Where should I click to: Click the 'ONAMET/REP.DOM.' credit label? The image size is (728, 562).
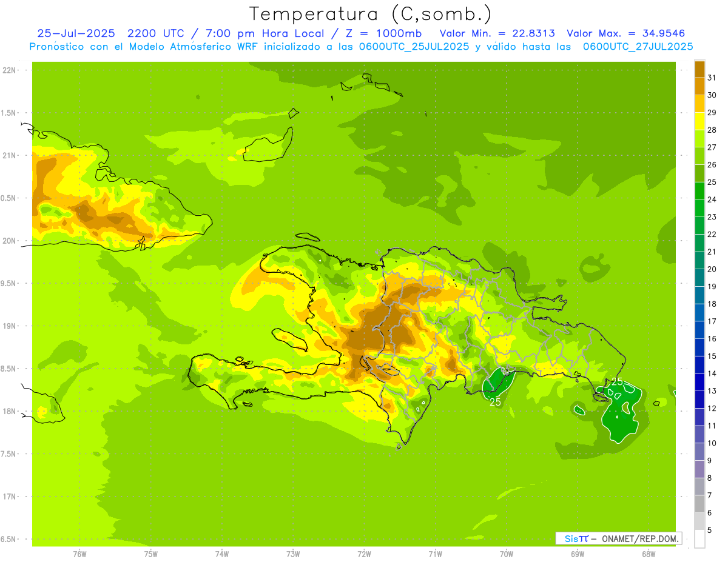point(641,538)
